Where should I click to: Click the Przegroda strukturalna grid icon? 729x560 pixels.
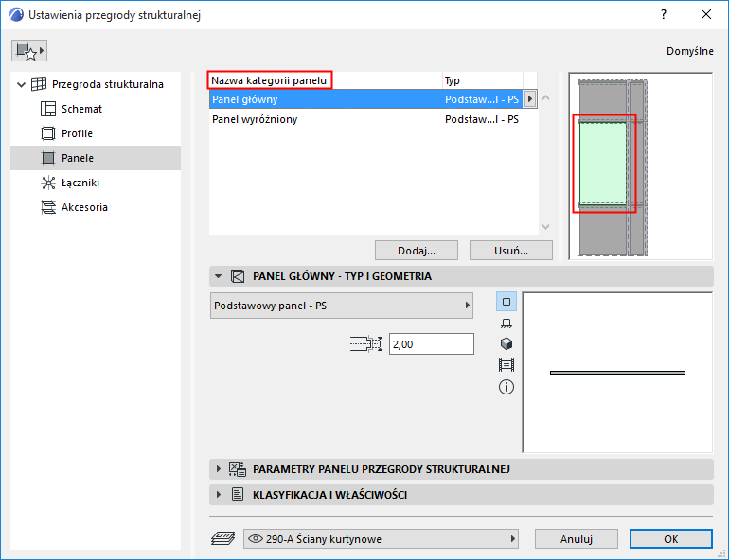(x=39, y=84)
